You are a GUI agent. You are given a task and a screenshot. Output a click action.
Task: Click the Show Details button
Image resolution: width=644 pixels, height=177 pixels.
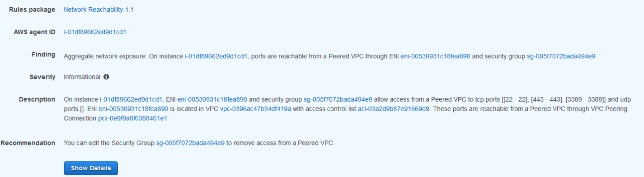click(x=91, y=168)
